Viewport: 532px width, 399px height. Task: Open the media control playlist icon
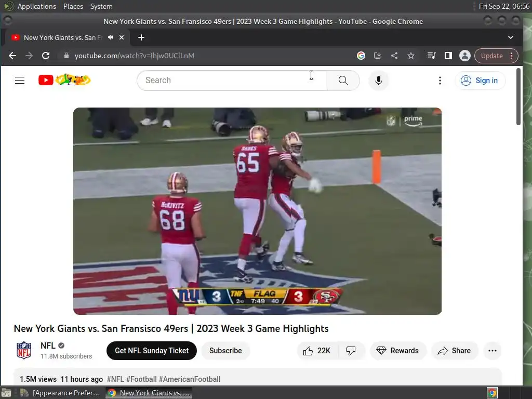click(431, 56)
